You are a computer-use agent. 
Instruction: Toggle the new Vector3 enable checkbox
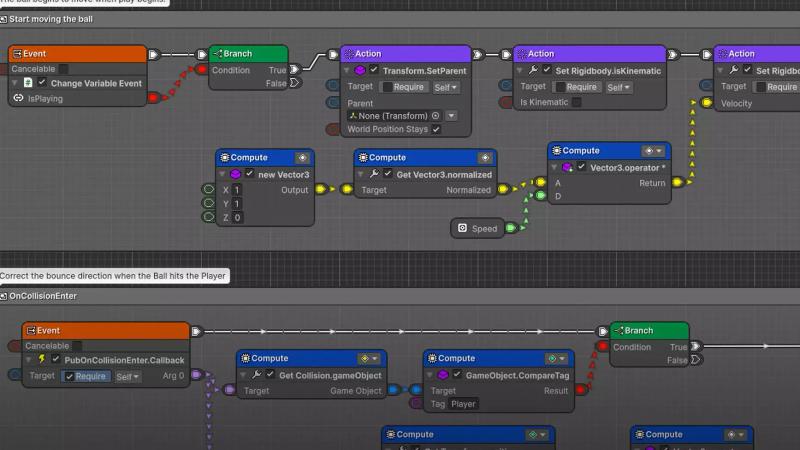pos(249,174)
